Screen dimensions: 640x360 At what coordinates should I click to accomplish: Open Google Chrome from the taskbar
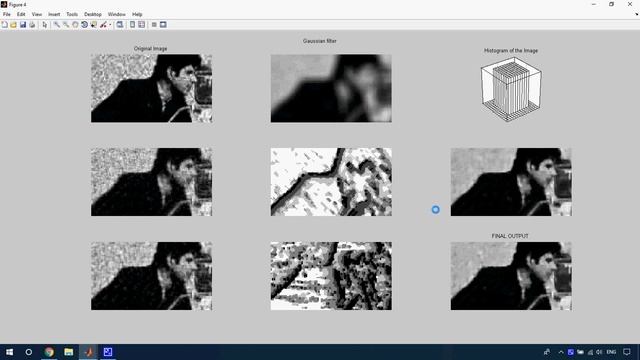(49, 352)
